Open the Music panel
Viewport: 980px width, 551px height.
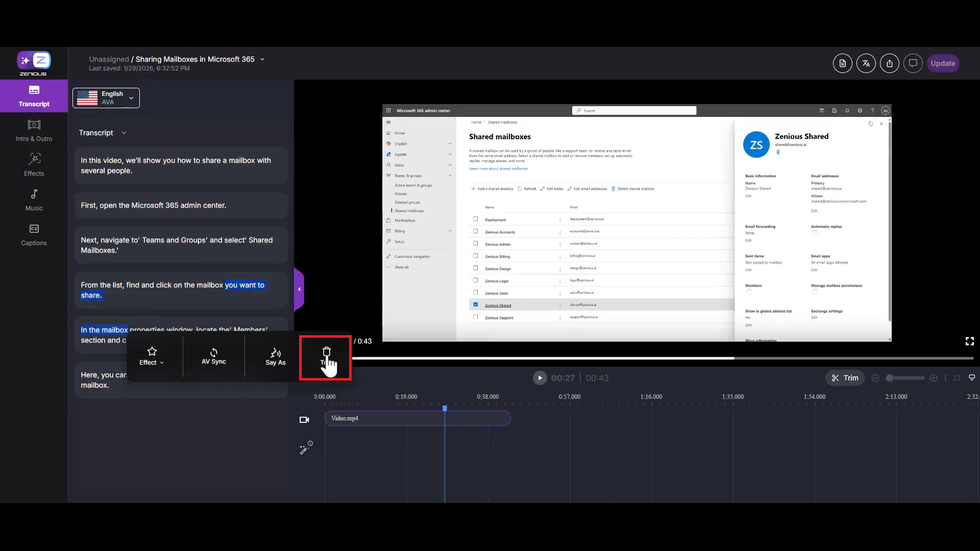(34, 200)
